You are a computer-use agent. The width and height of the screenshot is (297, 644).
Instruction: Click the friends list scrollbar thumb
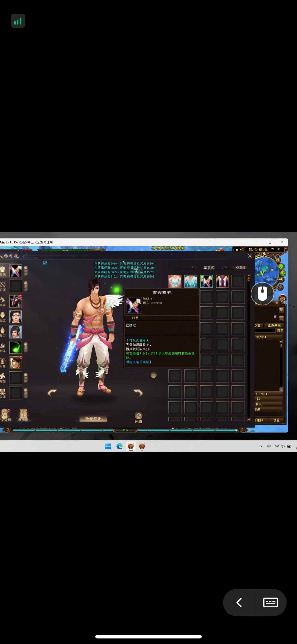point(281,346)
